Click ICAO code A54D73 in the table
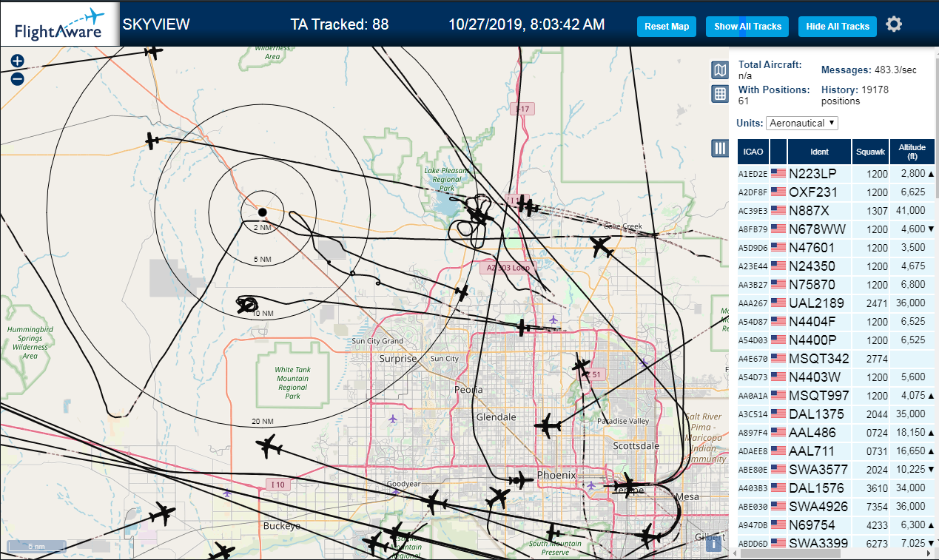 click(x=753, y=377)
